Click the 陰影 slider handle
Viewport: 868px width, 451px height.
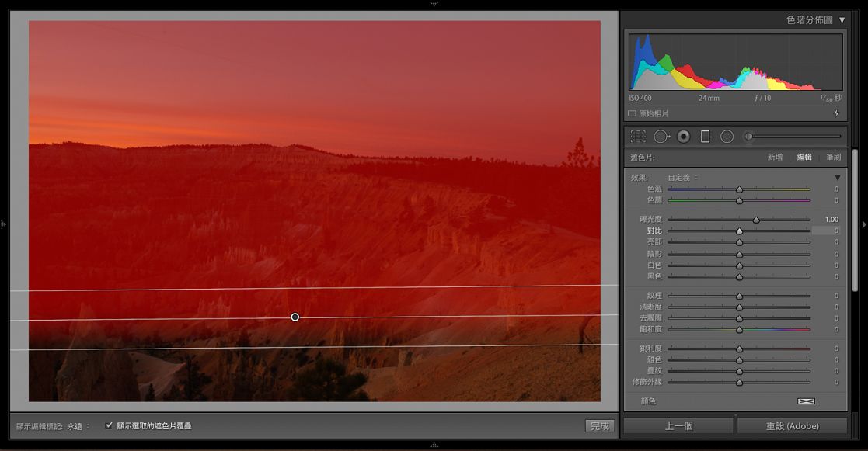pyautogui.click(x=739, y=255)
